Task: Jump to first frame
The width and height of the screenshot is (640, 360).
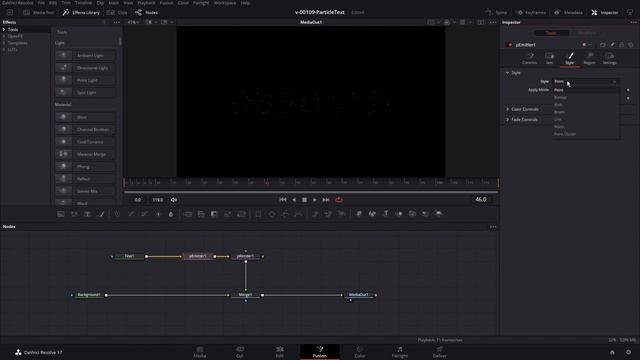Action: coord(282,200)
